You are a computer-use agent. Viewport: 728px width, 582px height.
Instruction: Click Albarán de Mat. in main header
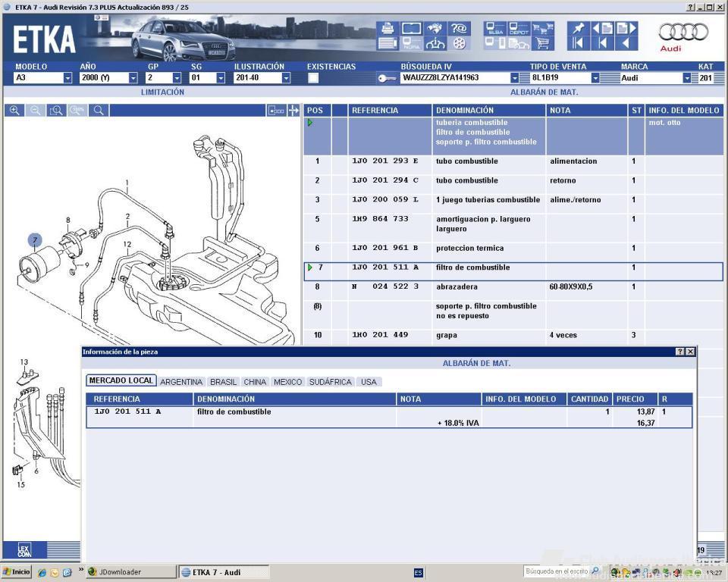544,92
